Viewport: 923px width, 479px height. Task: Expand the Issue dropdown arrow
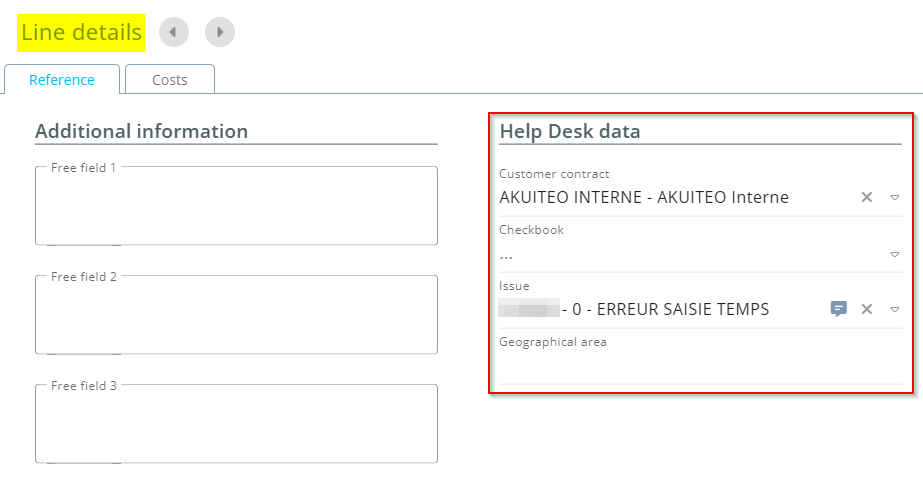tap(895, 309)
